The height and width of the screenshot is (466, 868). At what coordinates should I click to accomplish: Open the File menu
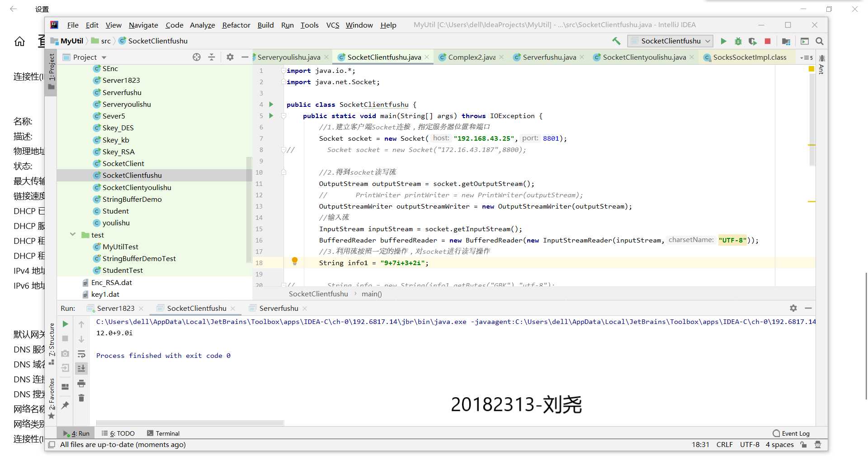(x=73, y=25)
